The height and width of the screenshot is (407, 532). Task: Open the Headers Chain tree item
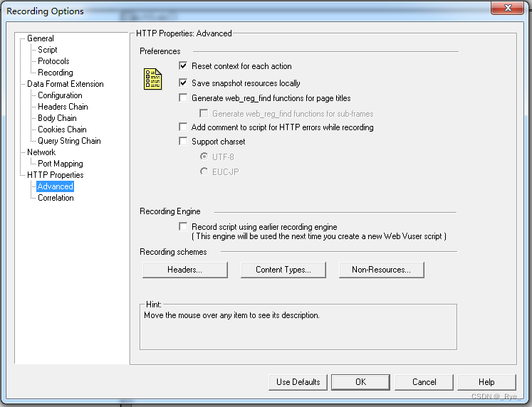pyautogui.click(x=63, y=107)
